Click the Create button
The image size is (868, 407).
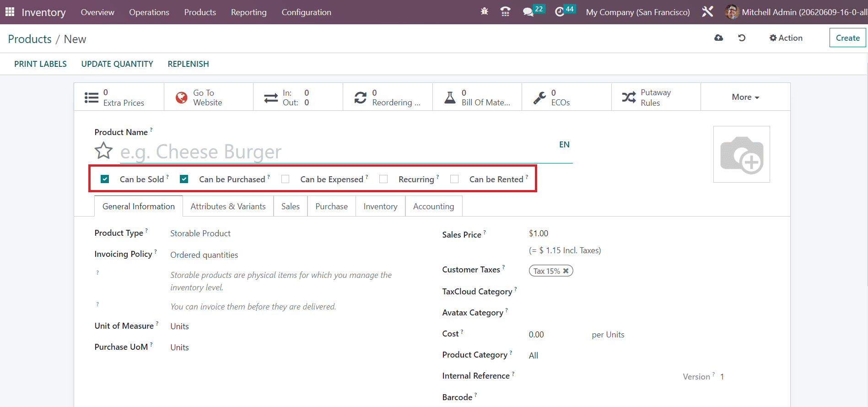(847, 38)
